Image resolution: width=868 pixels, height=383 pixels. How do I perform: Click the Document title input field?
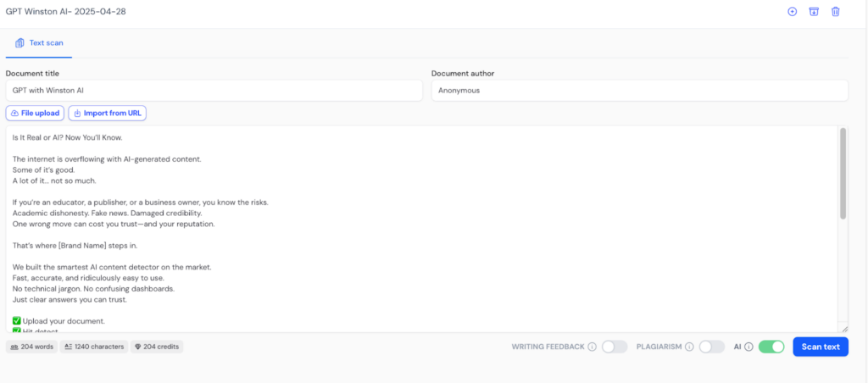point(214,90)
